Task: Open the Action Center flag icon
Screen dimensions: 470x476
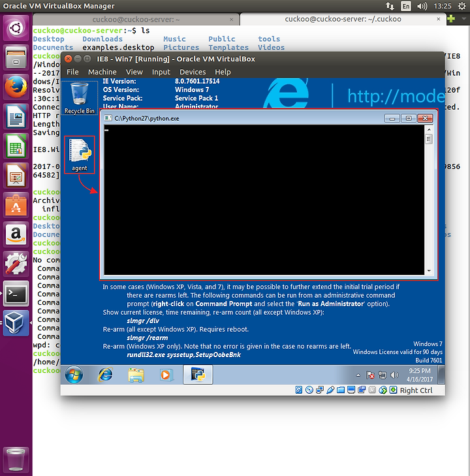Action: [370, 375]
